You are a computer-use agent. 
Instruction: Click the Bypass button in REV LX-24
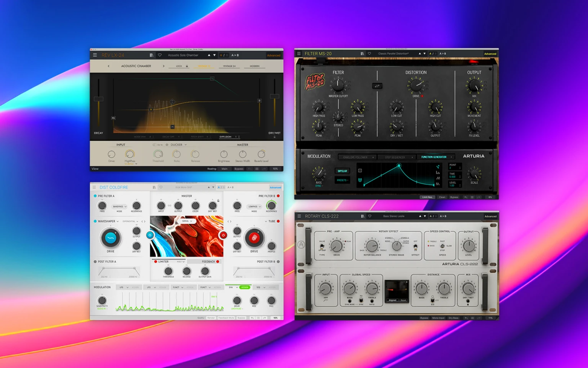[x=239, y=169]
